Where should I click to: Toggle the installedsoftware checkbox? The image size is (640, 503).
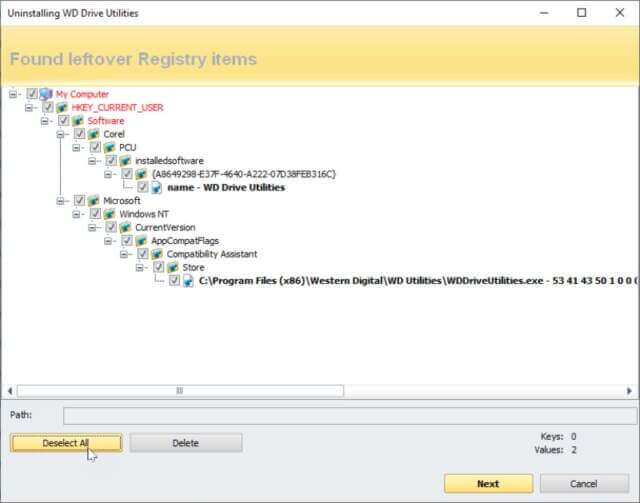pyautogui.click(x=111, y=160)
